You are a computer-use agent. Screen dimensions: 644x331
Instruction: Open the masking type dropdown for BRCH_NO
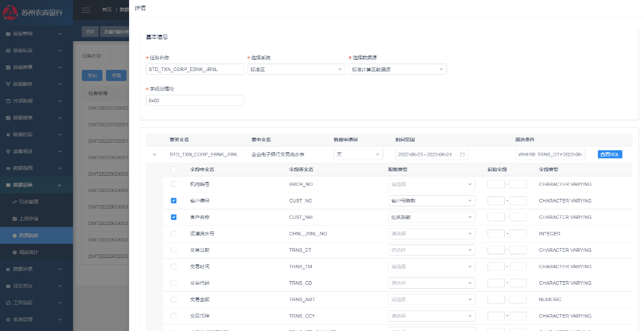pyautogui.click(x=431, y=185)
